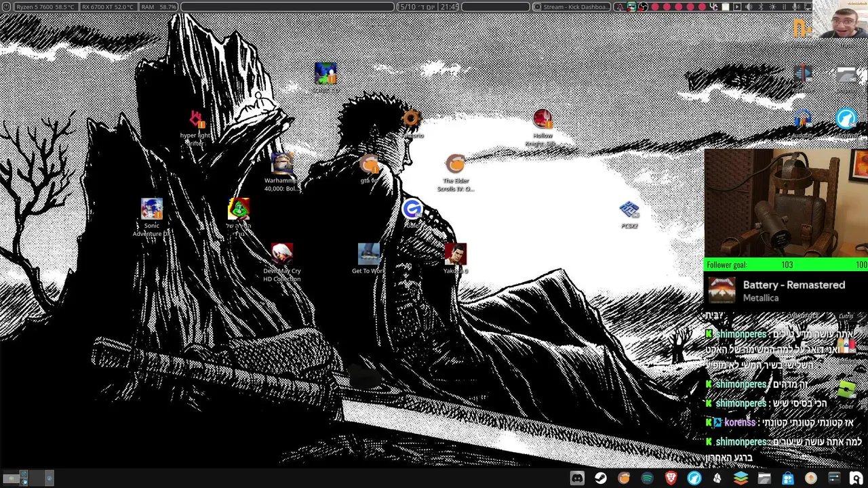The width and height of the screenshot is (868, 488).
Task: Launch Brave browser from the taskbar
Action: [671, 478]
